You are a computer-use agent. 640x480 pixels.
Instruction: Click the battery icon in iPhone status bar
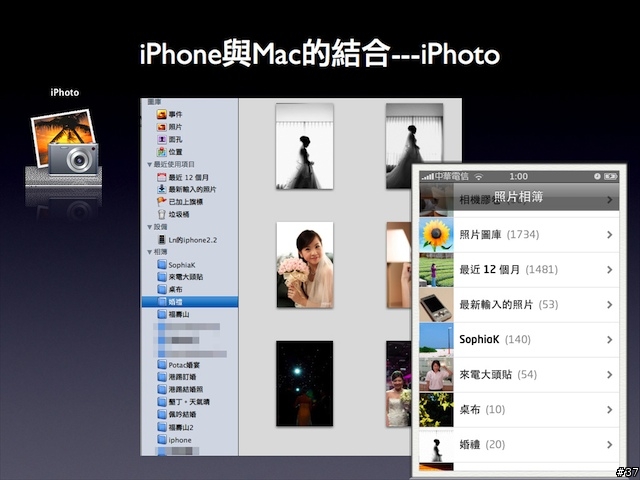pos(611,176)
